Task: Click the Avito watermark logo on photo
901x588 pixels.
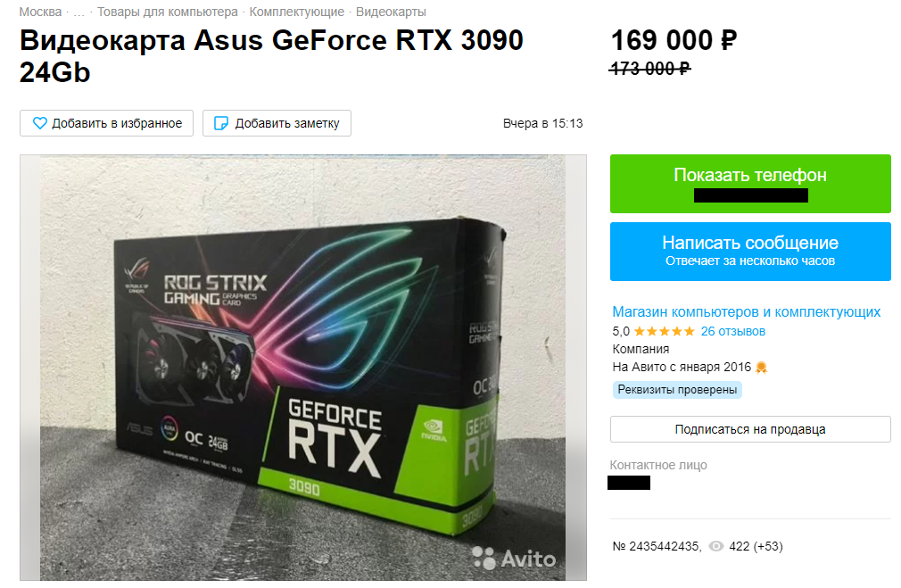Action: [x=514, y=559]
